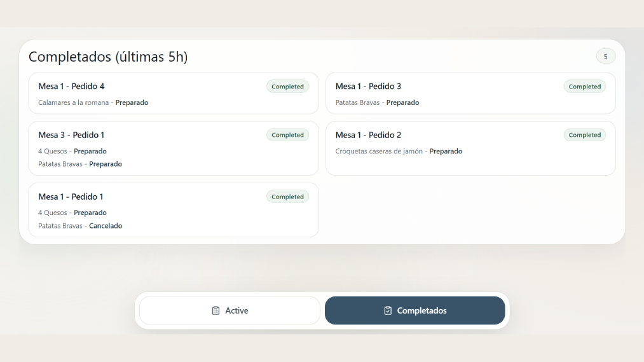This screenshot has width=644, height=362.
Task: Click the Completed badge on Mesa 1 - Pedido 3
Action: [584, 87]
